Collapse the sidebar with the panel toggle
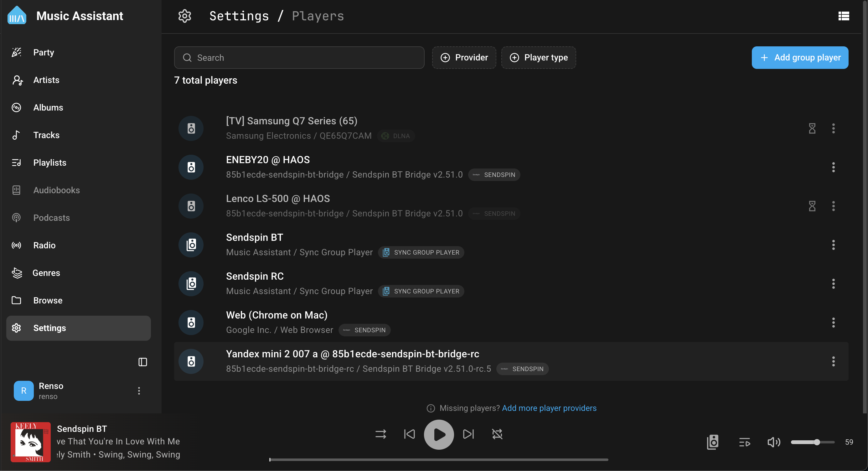 [142, 362]
